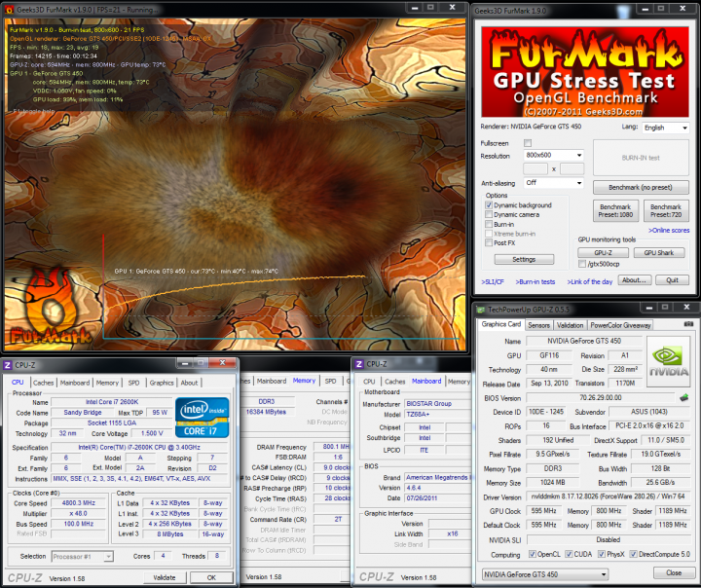Screen dimensions: 701x588
Task: Open the Processor #1 selection dropdown
Action: tap(82, 557)
